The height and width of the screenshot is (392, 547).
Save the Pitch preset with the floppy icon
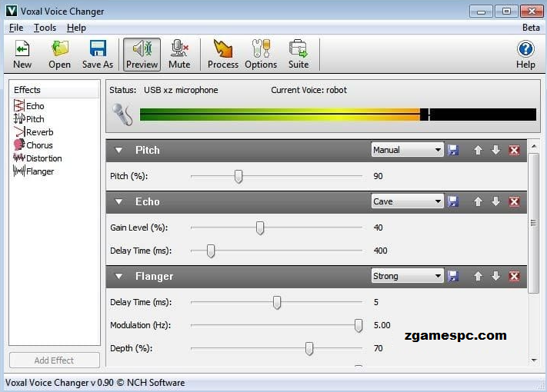[x=453, y=150]
